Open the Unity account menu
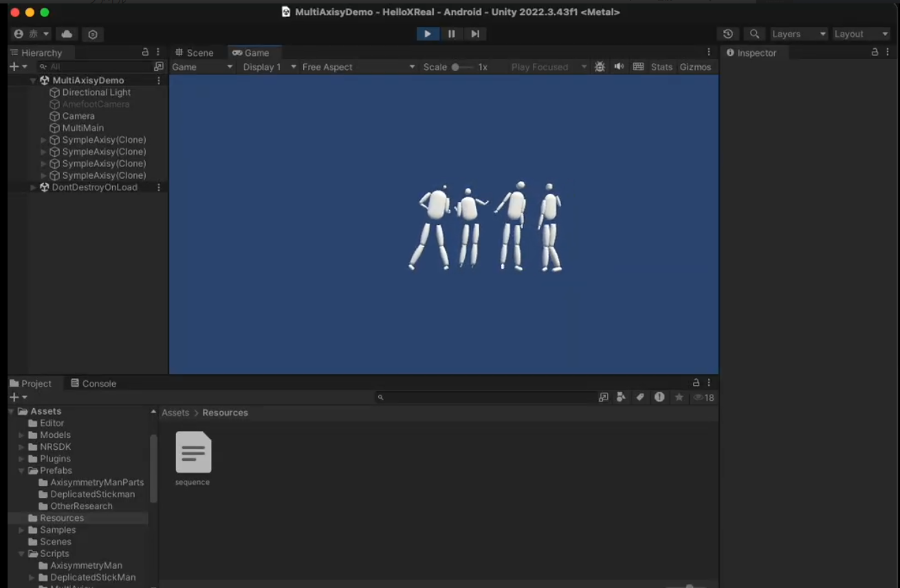The height and width of the screenshot is (588, 900). click(x=32, y=34)
